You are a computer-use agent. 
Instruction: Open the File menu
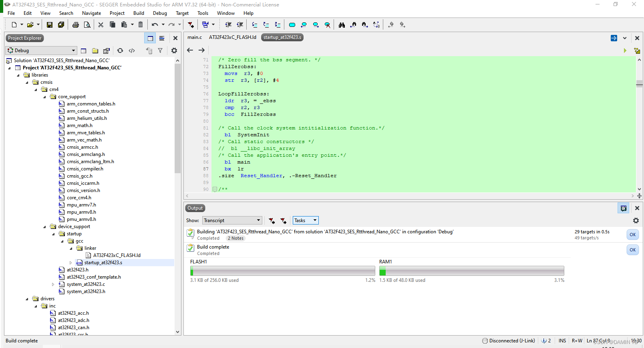click(x=11, y=13)
